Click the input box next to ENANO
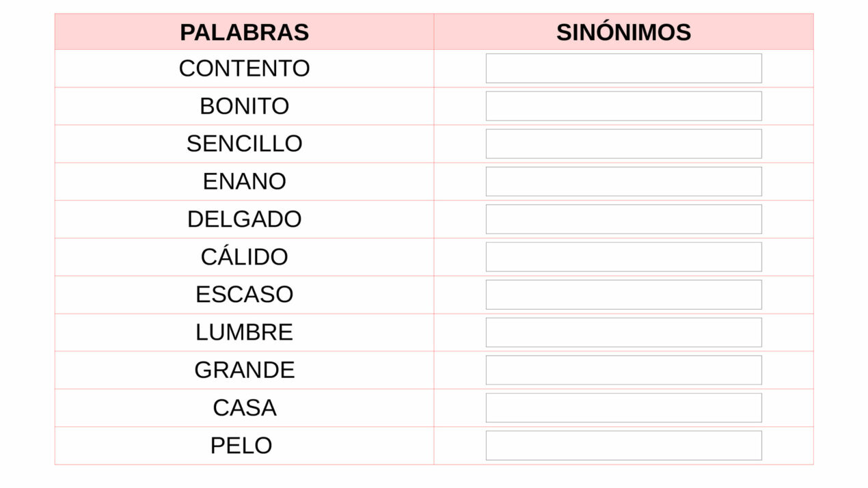The height and width of the screenshot is (488, 868). tap(623, 181)
